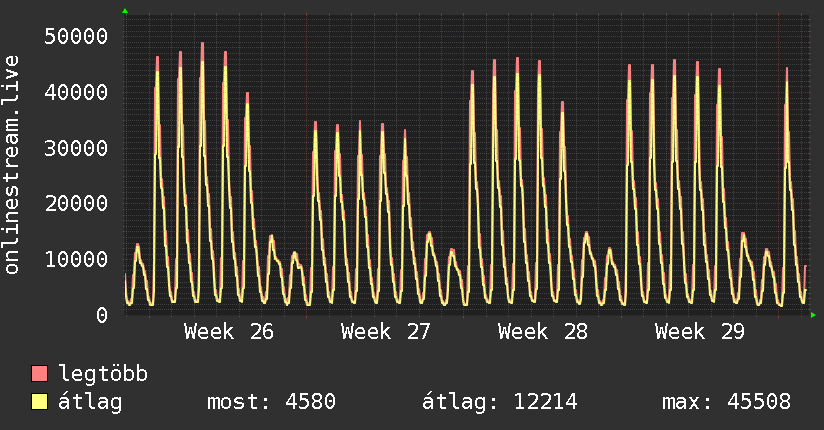Click the 20000 y-axis value

coord(76,203)
